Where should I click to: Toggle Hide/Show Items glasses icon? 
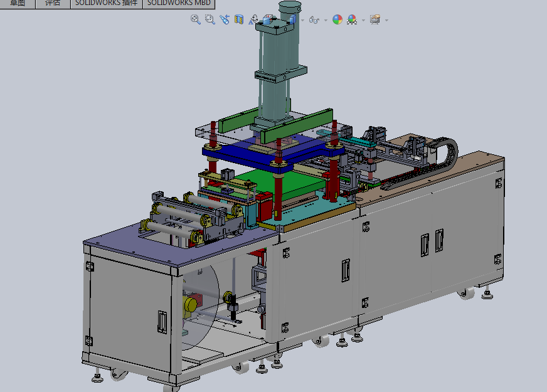(x=315, y=20)
